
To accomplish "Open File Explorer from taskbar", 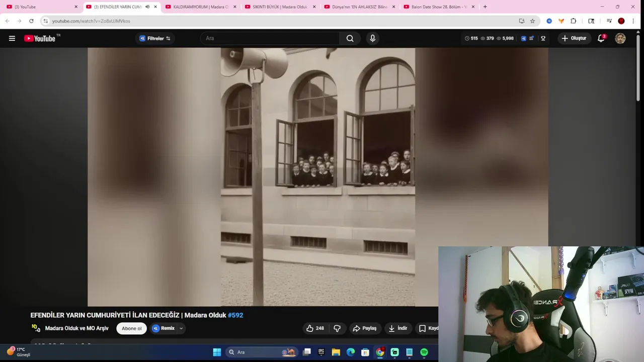I will click(336, 352).
